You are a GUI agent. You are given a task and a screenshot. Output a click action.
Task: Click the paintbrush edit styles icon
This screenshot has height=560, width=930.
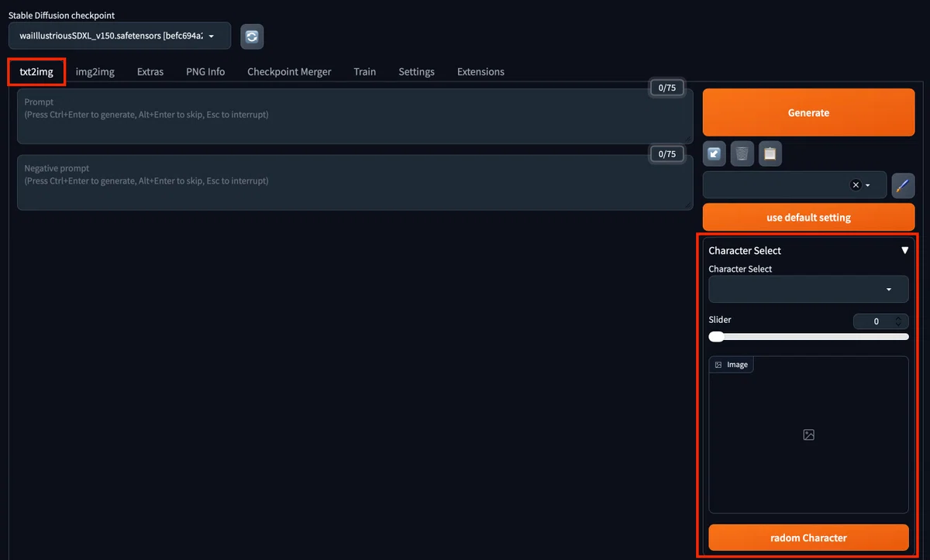click(x=903, y=185)
